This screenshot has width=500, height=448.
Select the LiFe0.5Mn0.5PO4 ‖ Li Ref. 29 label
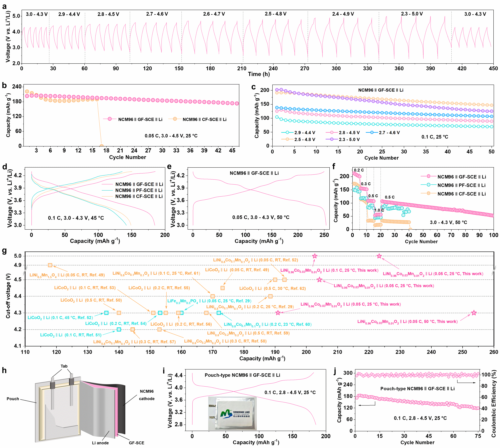209,301
